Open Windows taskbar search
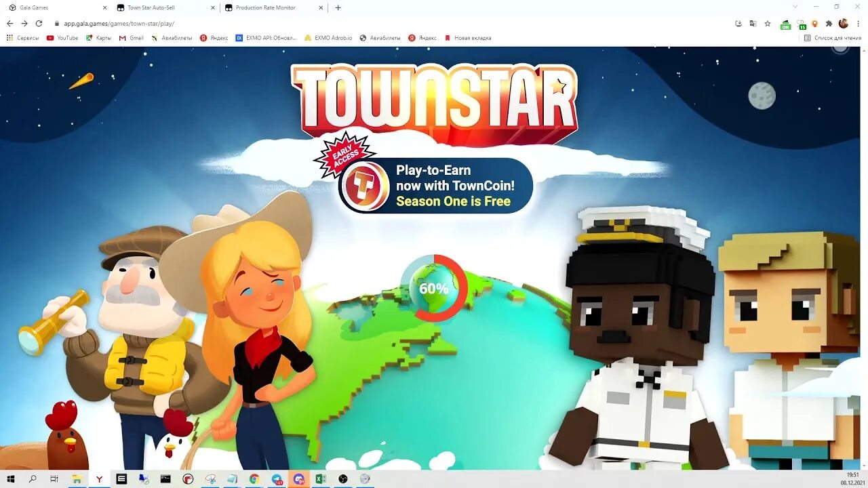This screenshot has width=868, height=488. coord(33,479)
